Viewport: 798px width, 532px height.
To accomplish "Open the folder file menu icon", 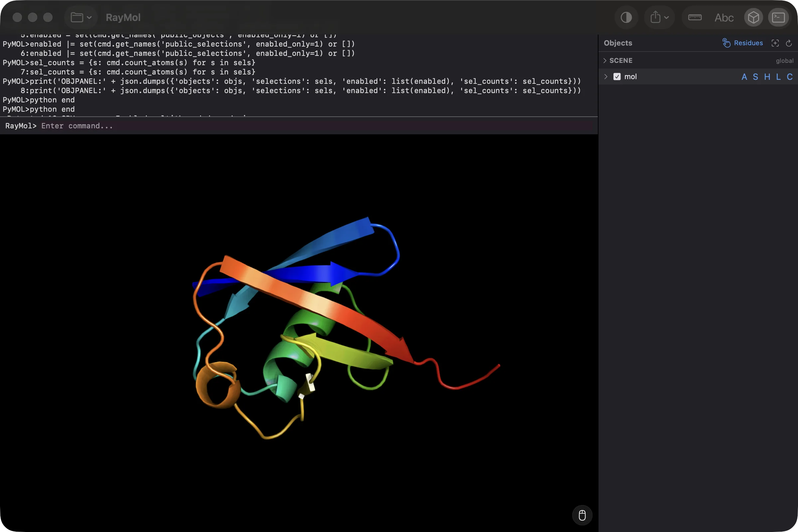I will click(77, 17).
